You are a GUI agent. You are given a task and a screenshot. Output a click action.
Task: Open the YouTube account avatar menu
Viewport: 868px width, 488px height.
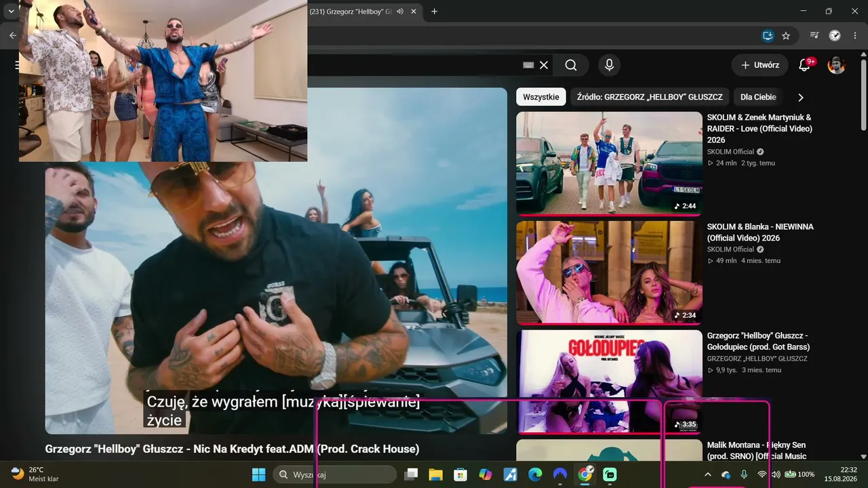click(837, 65)
